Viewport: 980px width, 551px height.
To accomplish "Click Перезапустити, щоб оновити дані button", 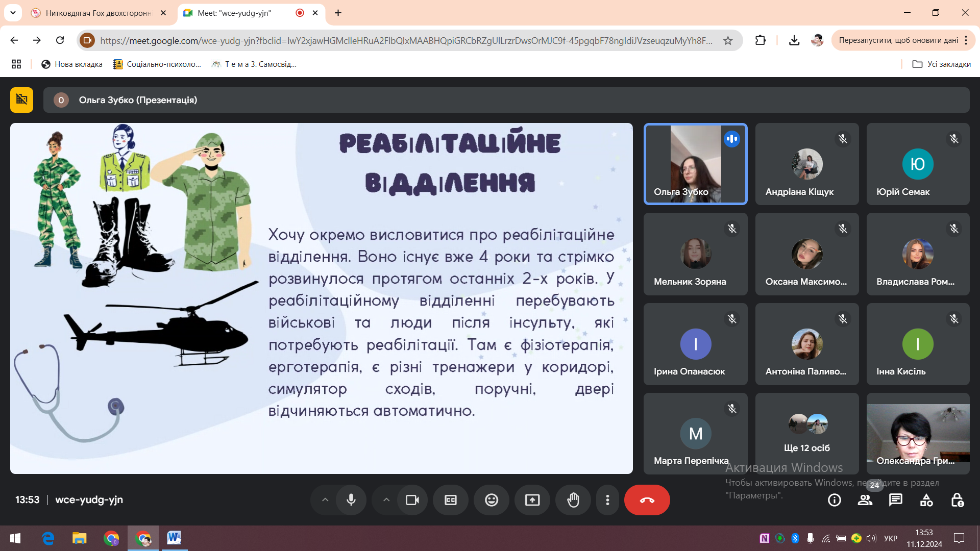I will (898, 40).
